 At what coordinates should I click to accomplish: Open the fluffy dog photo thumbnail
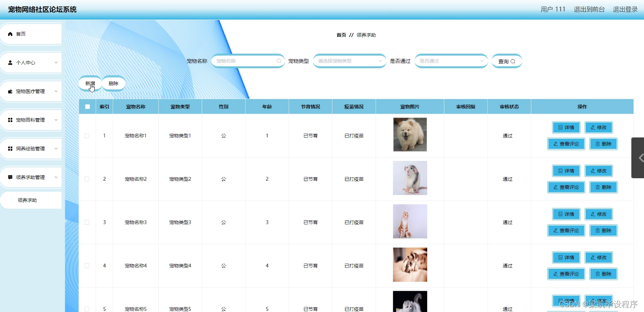click(410, 135)
